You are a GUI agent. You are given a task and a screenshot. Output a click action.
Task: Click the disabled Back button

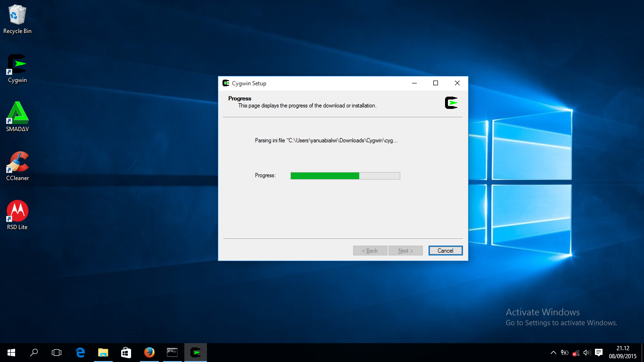[x=370, y=251]
